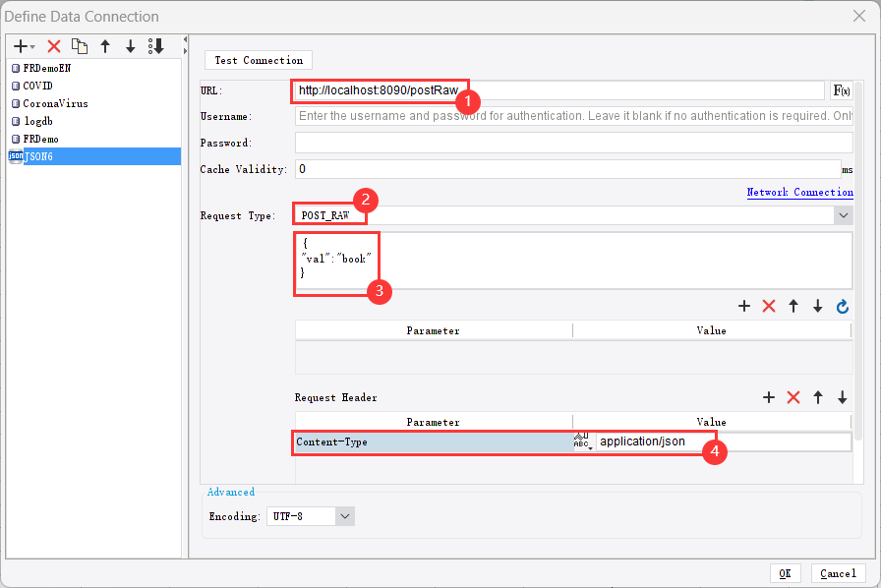Image resolution: width=881 pixels, height=588 pixels.
Task: Copy the selected data connection
Action: 80,45
